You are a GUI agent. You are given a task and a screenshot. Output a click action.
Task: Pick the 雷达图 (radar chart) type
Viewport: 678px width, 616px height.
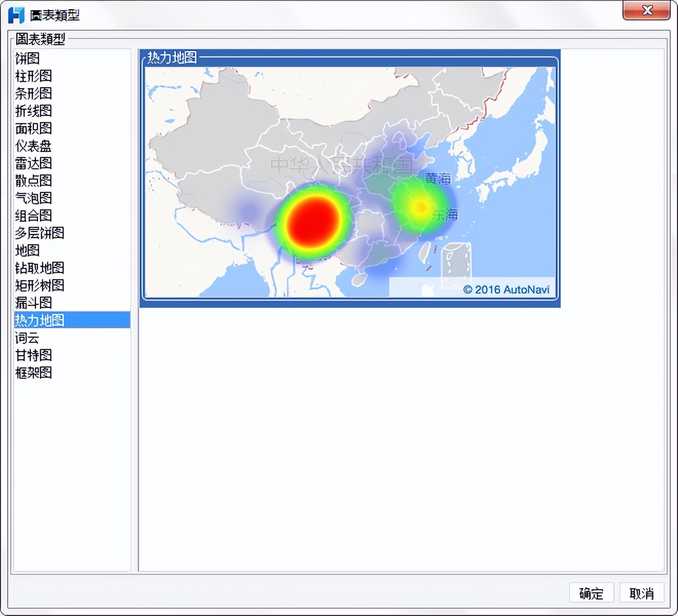pos(33,164)
